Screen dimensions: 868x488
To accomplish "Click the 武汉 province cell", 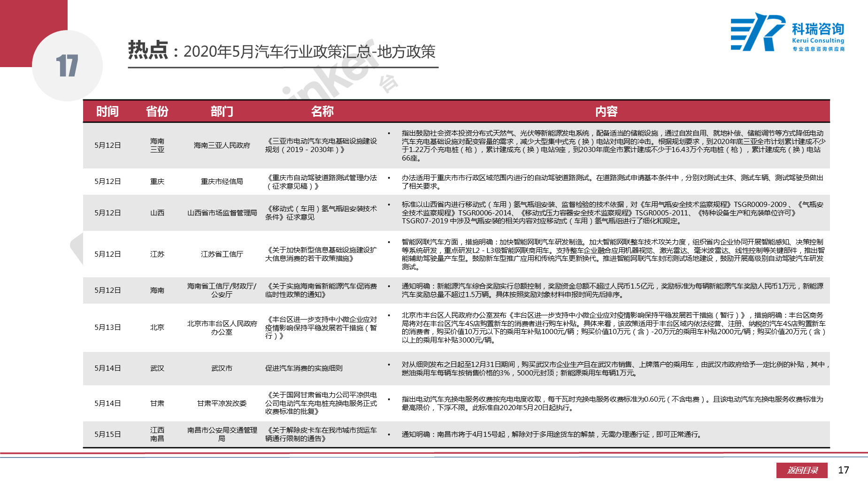I will pyautogui.click(x=157, y=368).
